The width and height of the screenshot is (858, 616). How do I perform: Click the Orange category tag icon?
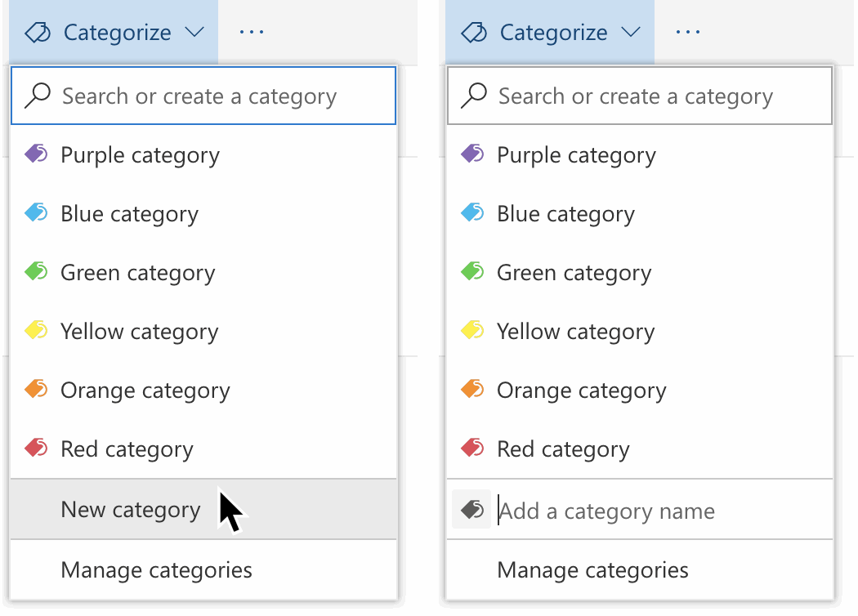(x=38, y=390)
